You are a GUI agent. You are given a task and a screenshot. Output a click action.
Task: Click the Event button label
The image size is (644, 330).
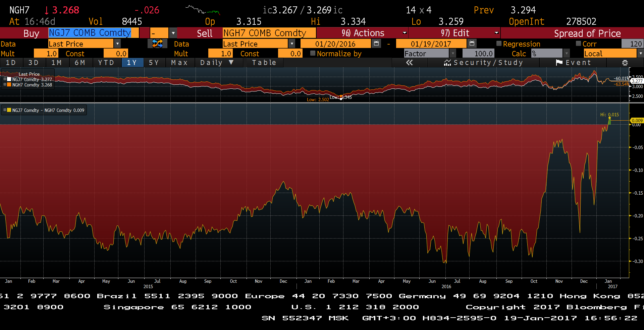pyautogui.click(x=579, y=63)
